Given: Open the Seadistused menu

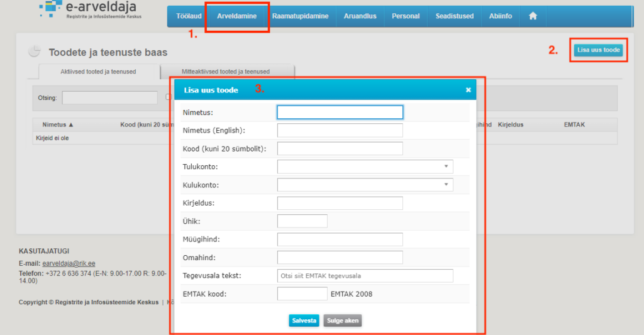Looking at the screenshot, I should point(454,16).
